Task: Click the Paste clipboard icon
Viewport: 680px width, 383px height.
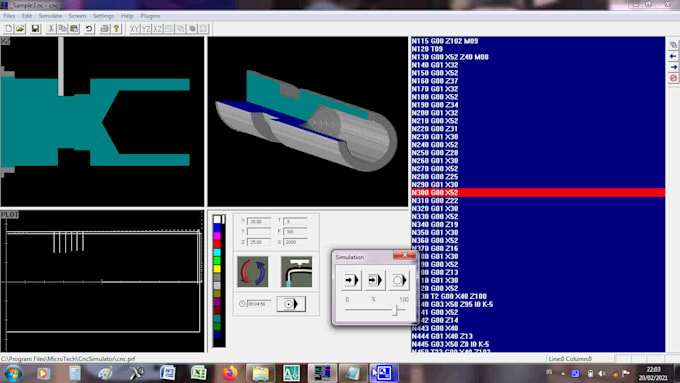Action: tap(74, 29)
